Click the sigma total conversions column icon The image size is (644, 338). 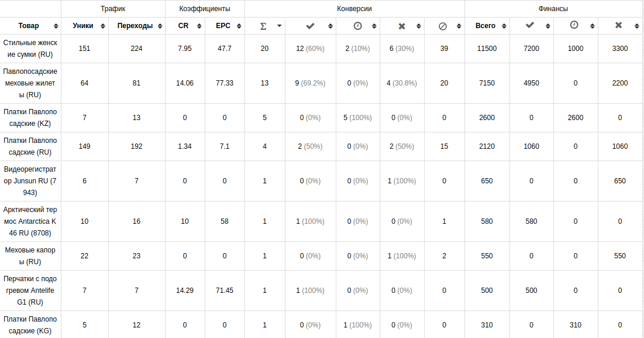pyautogui.click(x=263, y=26)
